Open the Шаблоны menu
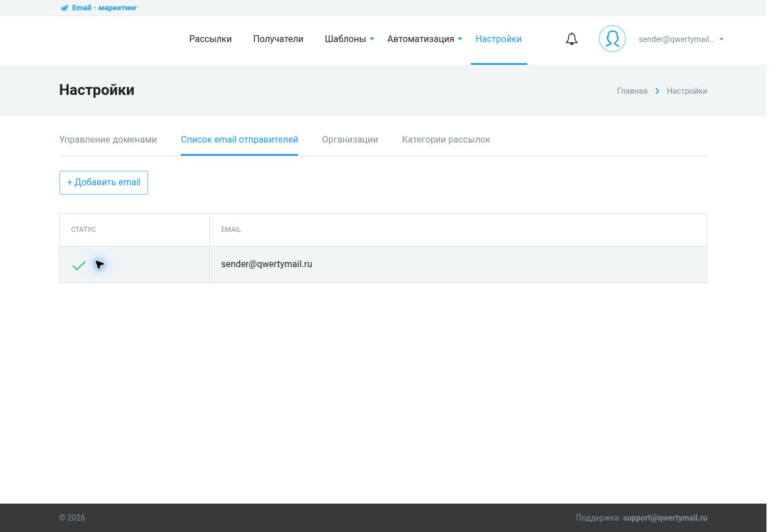 click(x=345, y=39)
